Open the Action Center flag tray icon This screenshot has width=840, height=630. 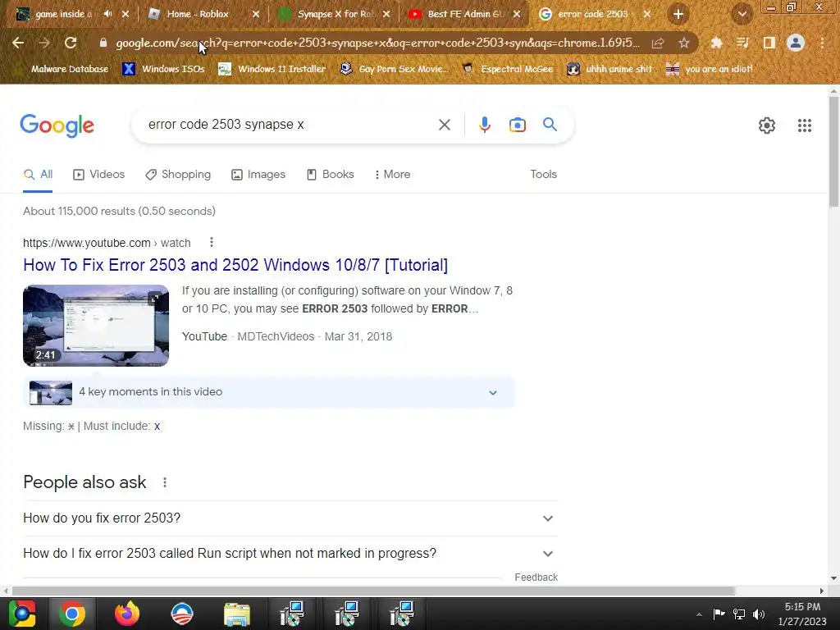(719, 614)
